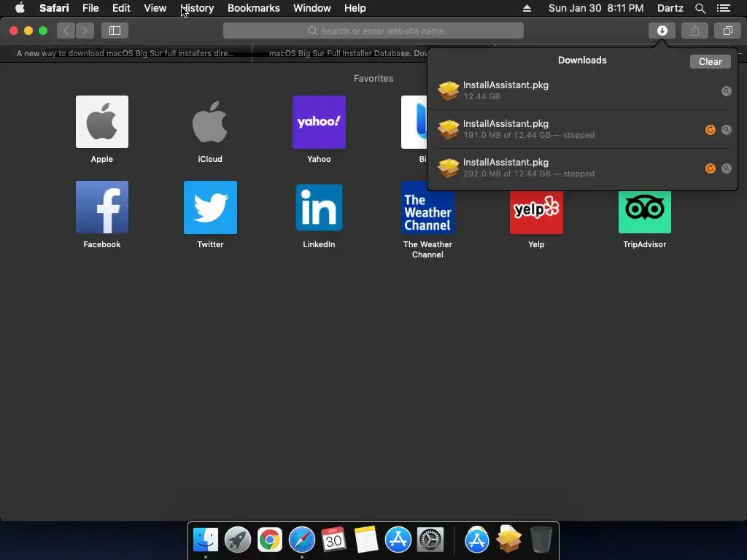The width and height of the screenshot is (747, 560).
Task: Open the Edit menu
Action: [121, 8]
